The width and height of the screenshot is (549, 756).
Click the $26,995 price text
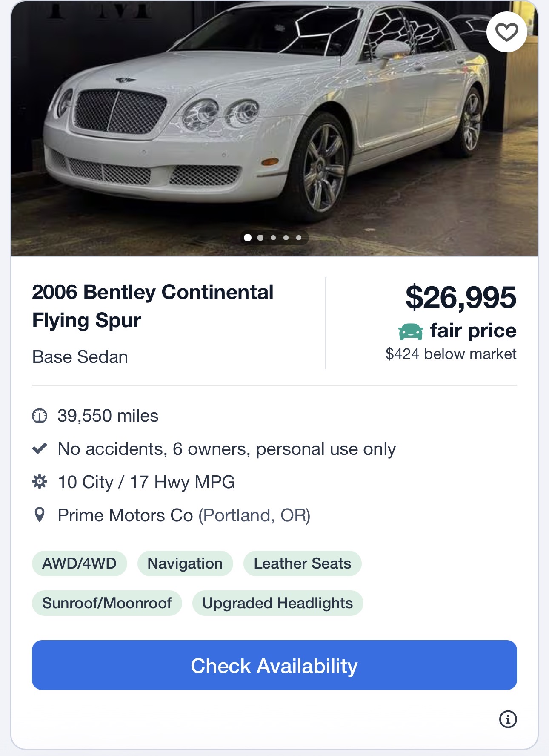coord(460,298)
